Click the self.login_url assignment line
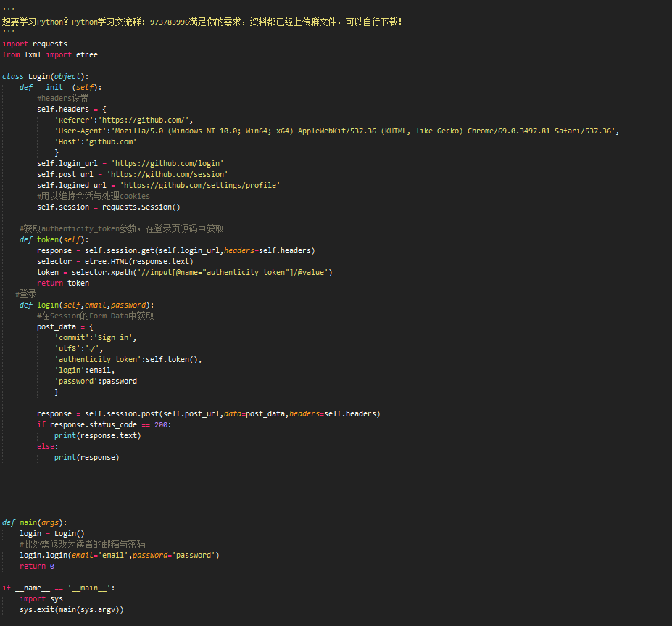 coord(130,163)
